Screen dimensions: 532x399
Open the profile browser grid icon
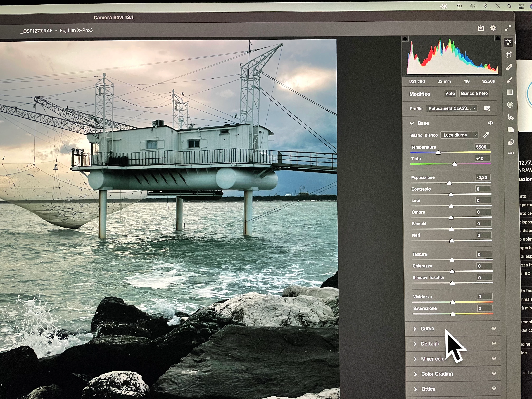click(x=487, y=108)
